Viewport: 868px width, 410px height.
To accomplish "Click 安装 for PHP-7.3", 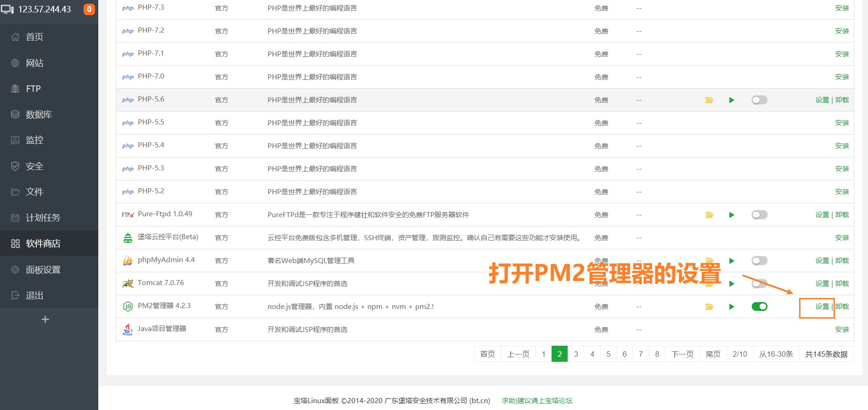I will coord(842,8).
